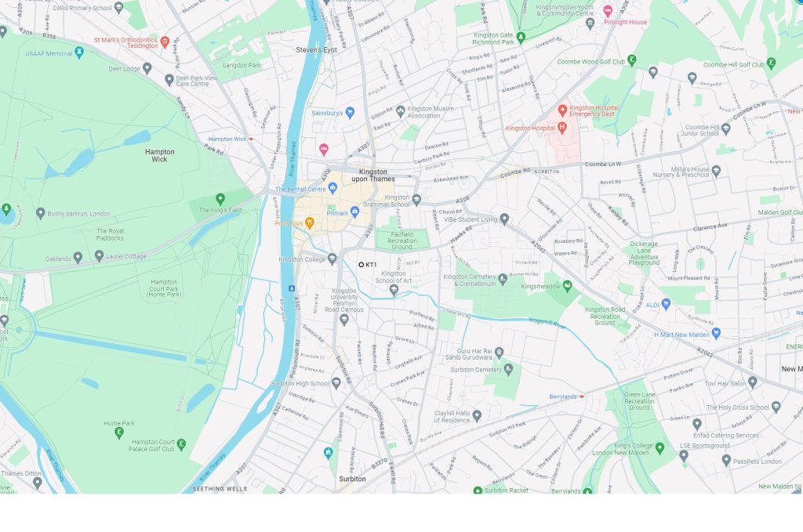Click the ALDI store marker
This screenshot has width=803, height=532.
(x=666, y=304)
